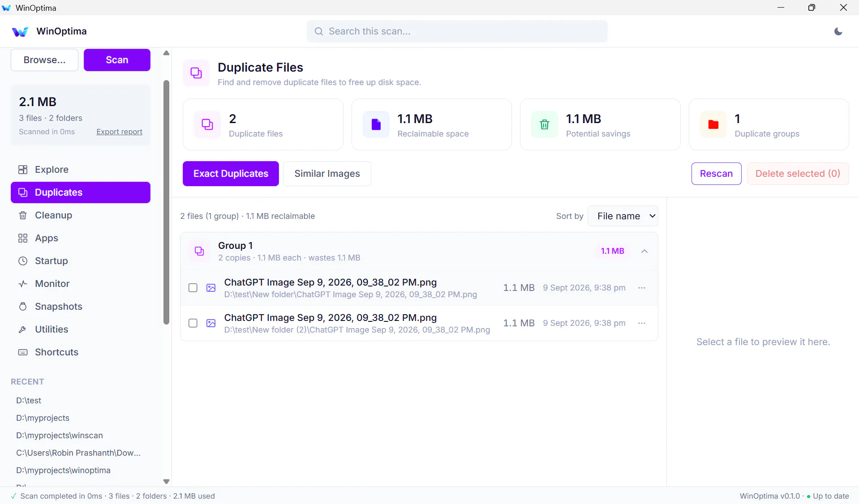Image resolution: width=859 pixels, height=504 pixels.
Task: Focus the Search this scan field
Action: [x=457, y=31]
